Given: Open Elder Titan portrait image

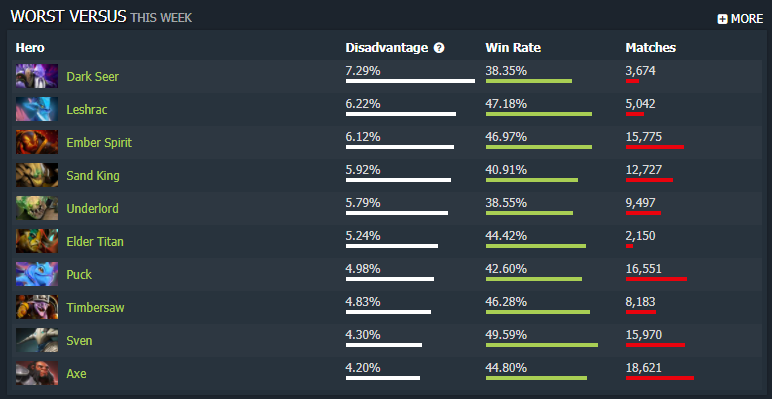Looking at the screenshot, I should coord(37,241).
